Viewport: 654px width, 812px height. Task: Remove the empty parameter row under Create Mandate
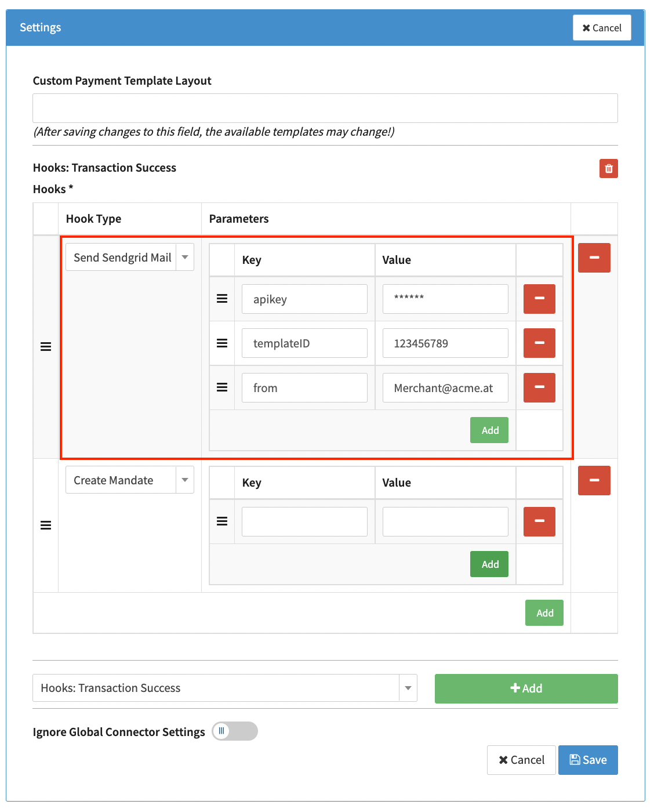pos(539,521)
